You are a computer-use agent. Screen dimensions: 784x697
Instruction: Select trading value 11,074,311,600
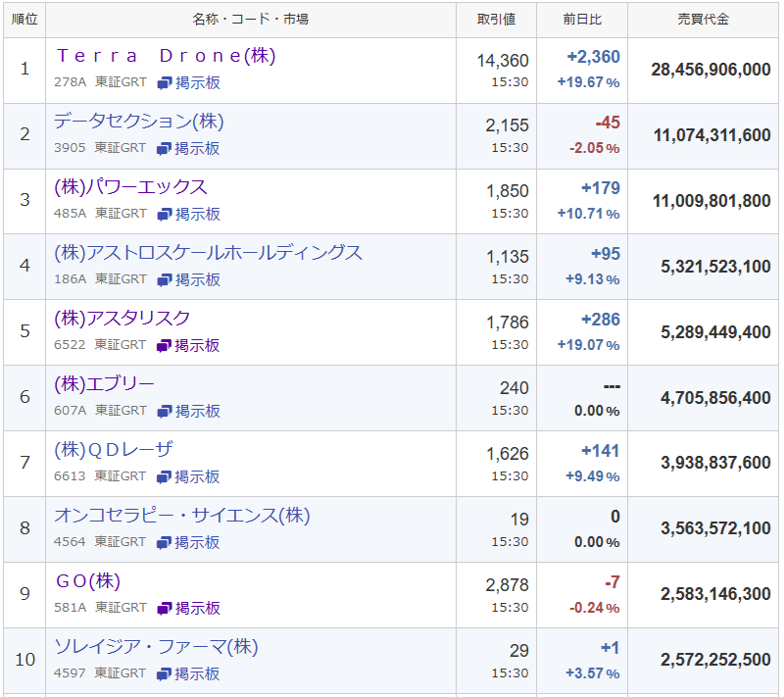pos(712,135)
